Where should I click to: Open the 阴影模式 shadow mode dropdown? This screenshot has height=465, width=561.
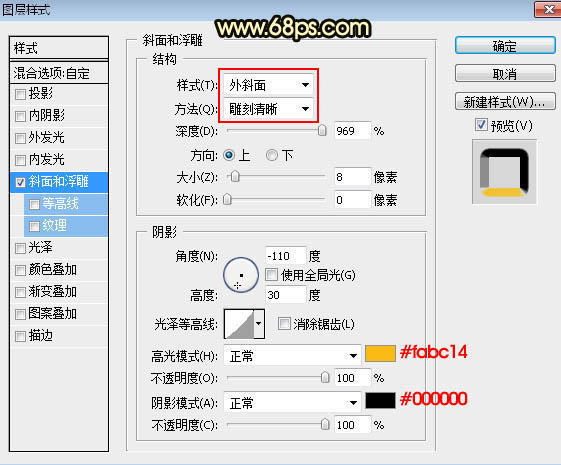pyautogui.click(x=292, y=403)
